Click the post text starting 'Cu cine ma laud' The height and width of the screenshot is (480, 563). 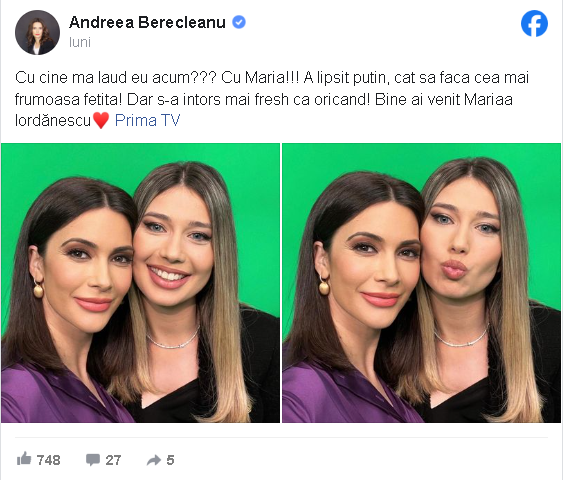272,99
